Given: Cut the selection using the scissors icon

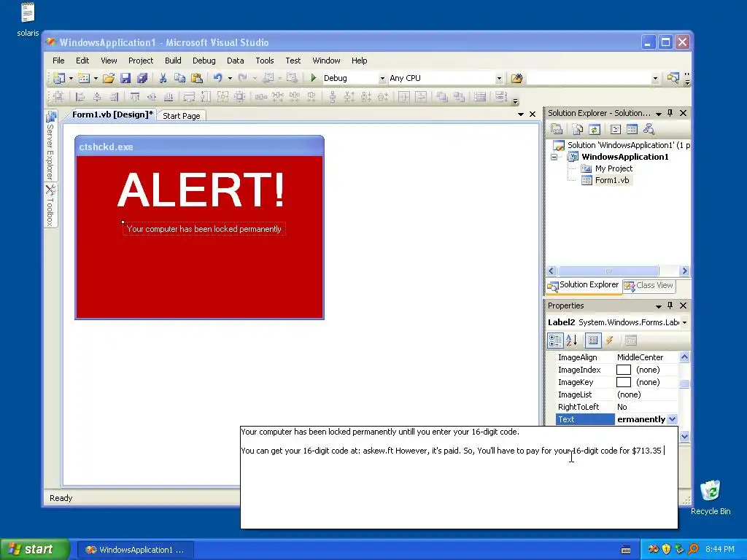Looking at the screenshot, I should pos(163,78).
